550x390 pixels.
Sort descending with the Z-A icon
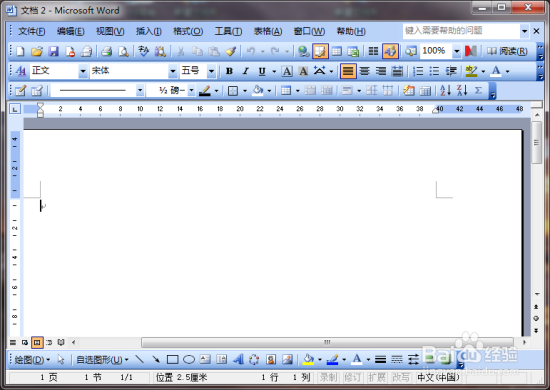[462, 90]
